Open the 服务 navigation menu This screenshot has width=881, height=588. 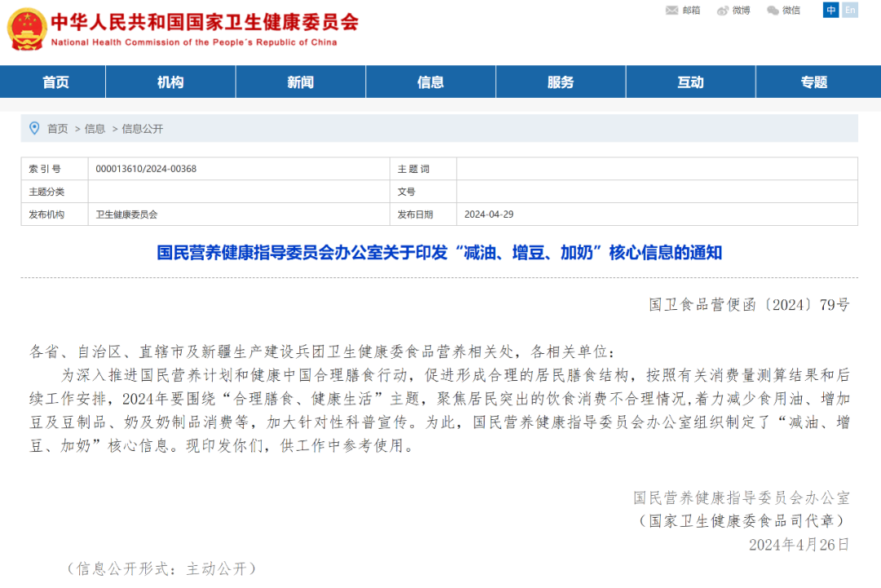tap(560, 82)
